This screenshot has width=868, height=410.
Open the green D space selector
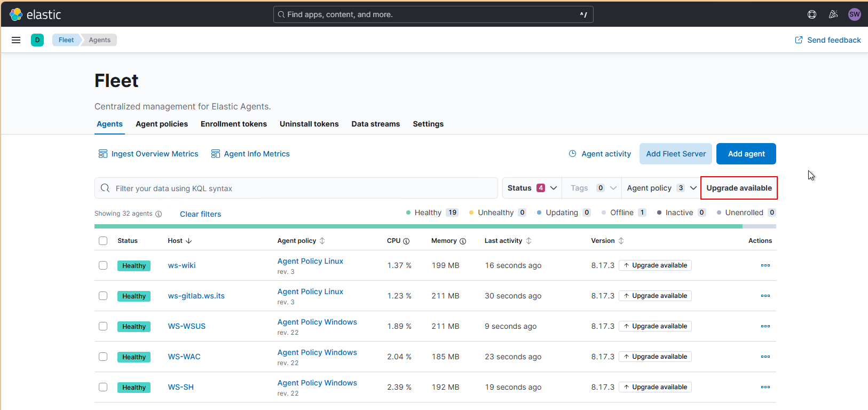(37, 40)
